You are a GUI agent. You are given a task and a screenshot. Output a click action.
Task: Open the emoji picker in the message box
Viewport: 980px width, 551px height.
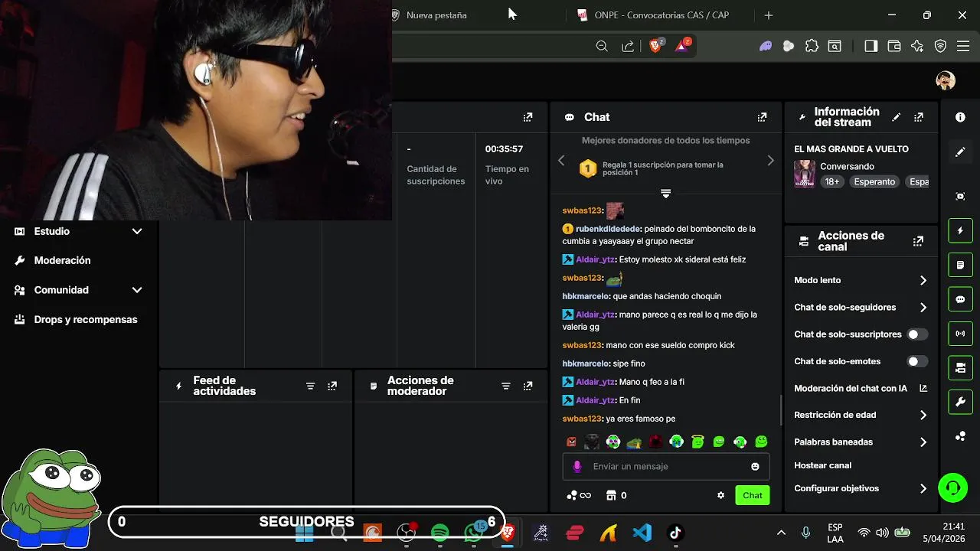pyautogui.click(x=755, y=466)
